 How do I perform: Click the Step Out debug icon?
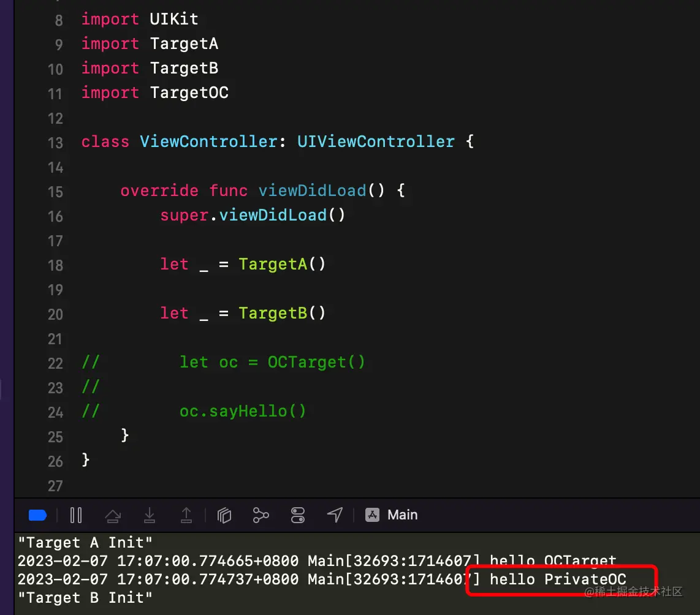click(x=186, y=515)
